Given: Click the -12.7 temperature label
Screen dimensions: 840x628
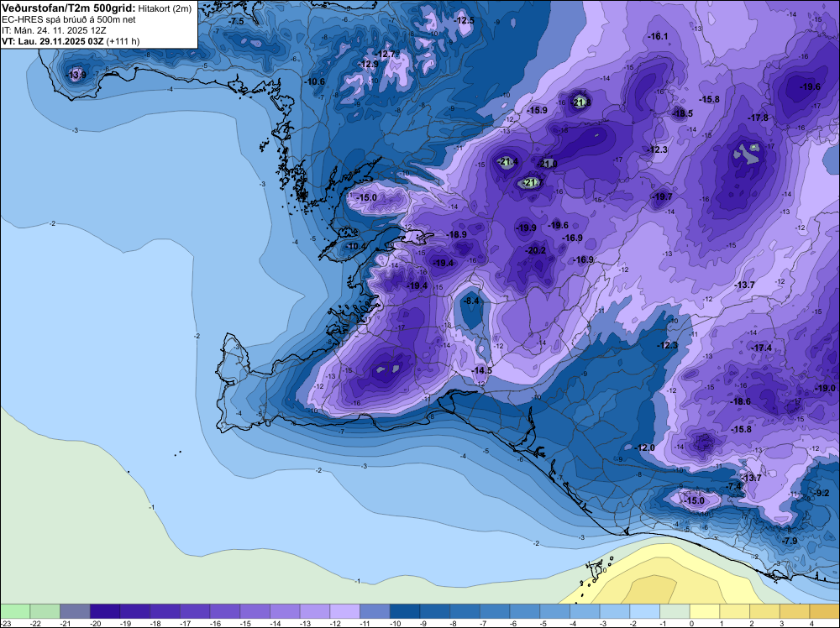Looking at the screenshot, I should coord(386,54).
